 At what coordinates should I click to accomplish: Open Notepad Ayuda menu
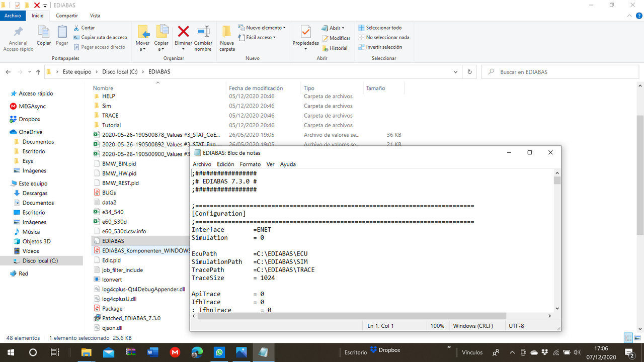[x=288, y=164]
